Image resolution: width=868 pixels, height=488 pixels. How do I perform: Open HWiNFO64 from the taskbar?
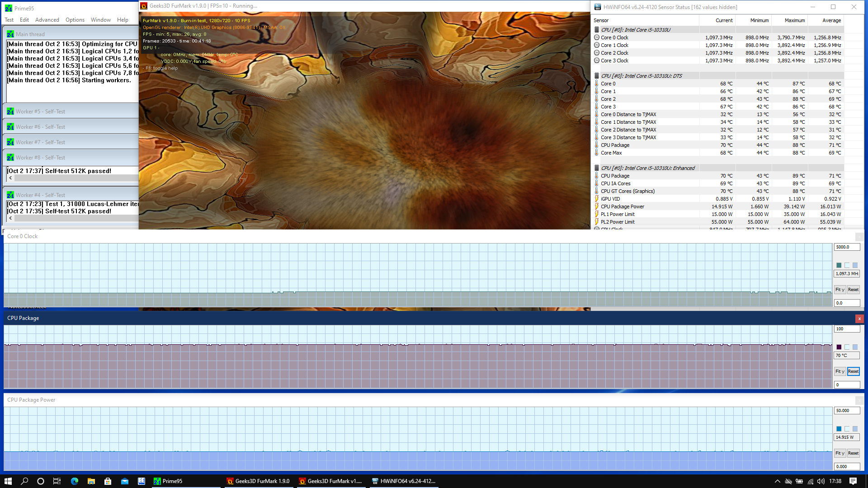click(403, 481)
